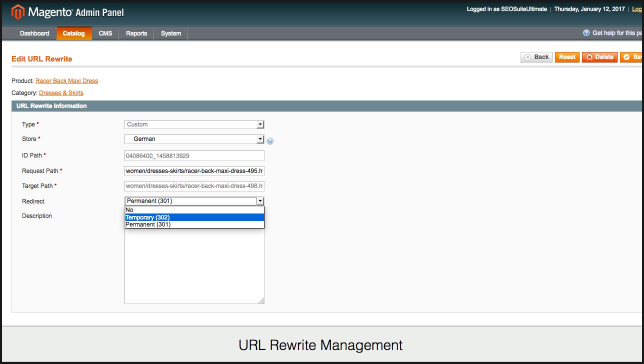Select Temporary (302) redirect option
The image size is (644, 364).
pyautogui.click(x=194, y=217)
